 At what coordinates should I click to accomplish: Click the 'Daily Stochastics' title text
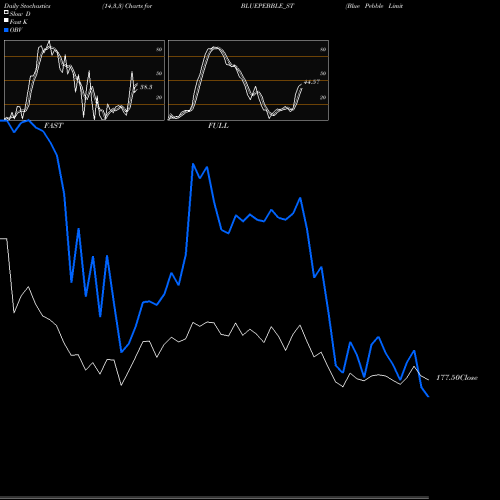click(27, 6)
